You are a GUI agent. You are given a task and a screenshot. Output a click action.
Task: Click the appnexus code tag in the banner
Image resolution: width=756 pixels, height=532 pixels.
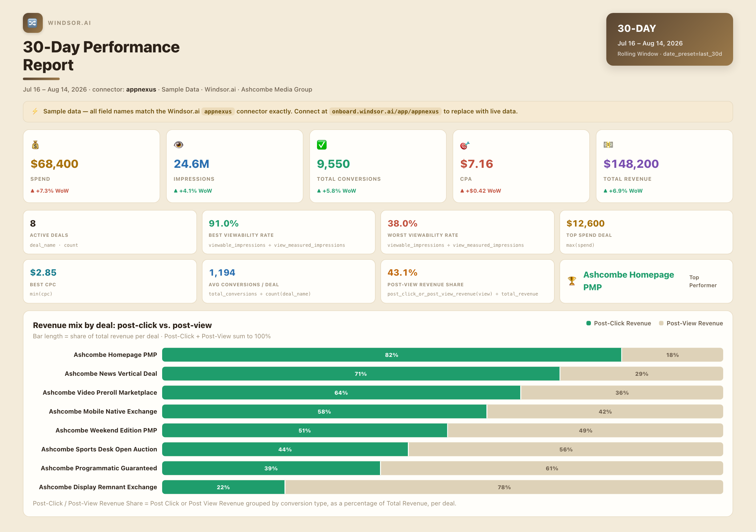point(218,111)
